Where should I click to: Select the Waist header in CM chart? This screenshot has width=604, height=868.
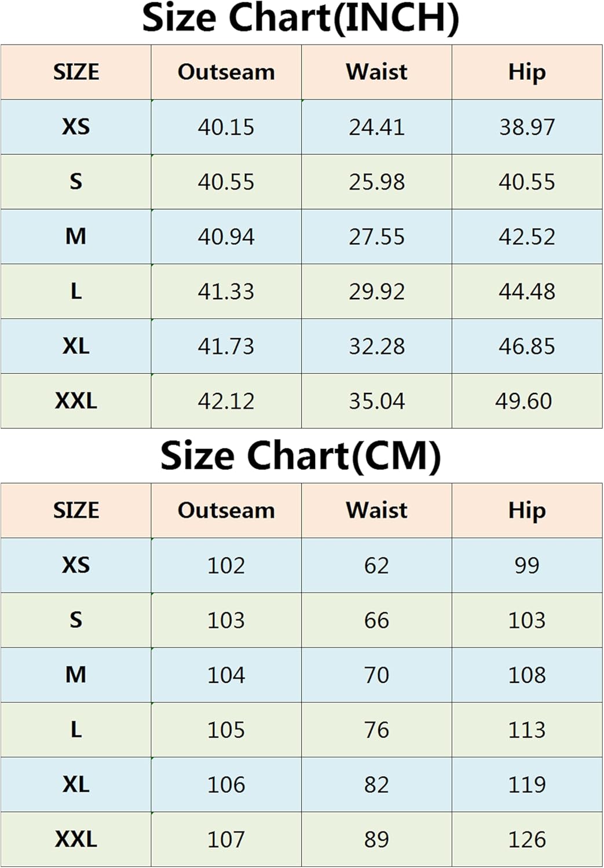tap(376, 510)
